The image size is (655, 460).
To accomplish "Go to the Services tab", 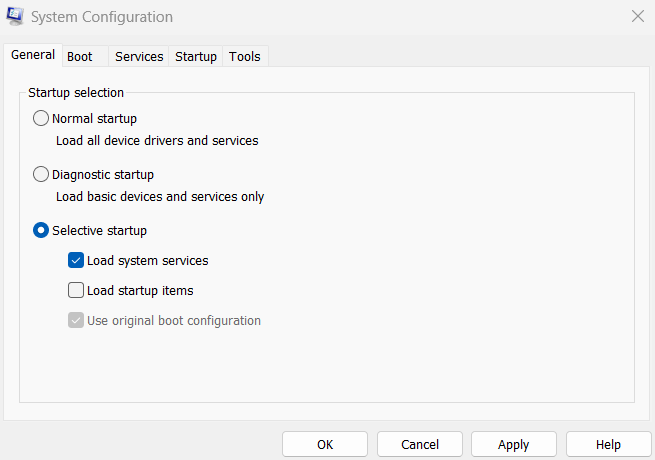I will tap(139, 57).
